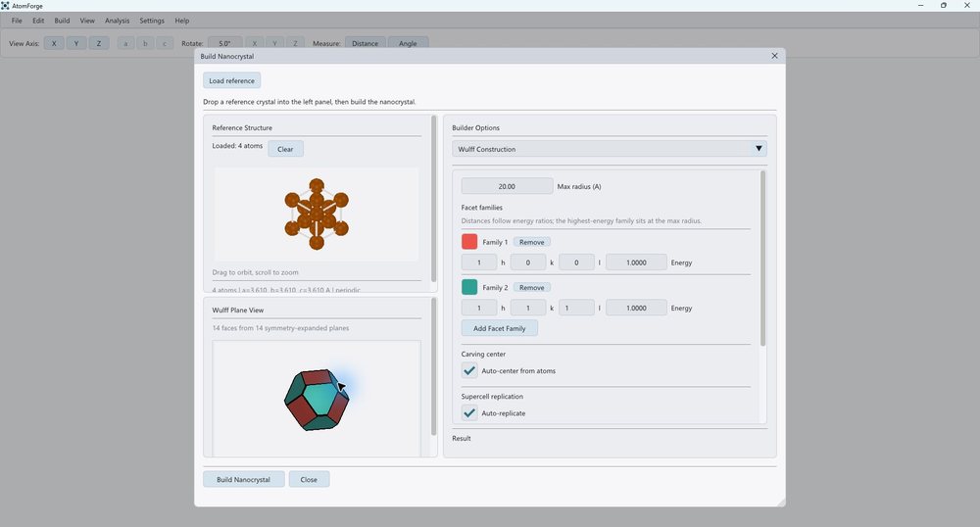Open the Wulff Construction builder dropdown
Screen dimensions: 980x527
pos(610,149)
